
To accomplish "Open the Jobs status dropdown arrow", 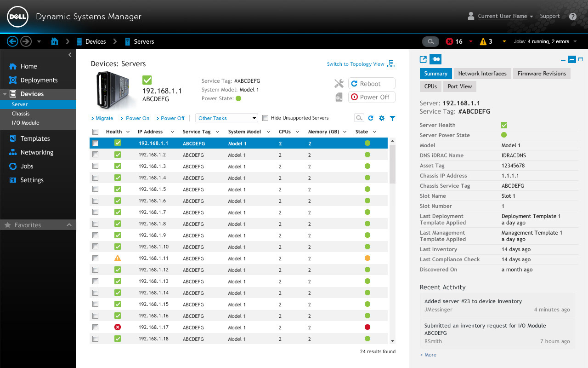I will point(575,42).
